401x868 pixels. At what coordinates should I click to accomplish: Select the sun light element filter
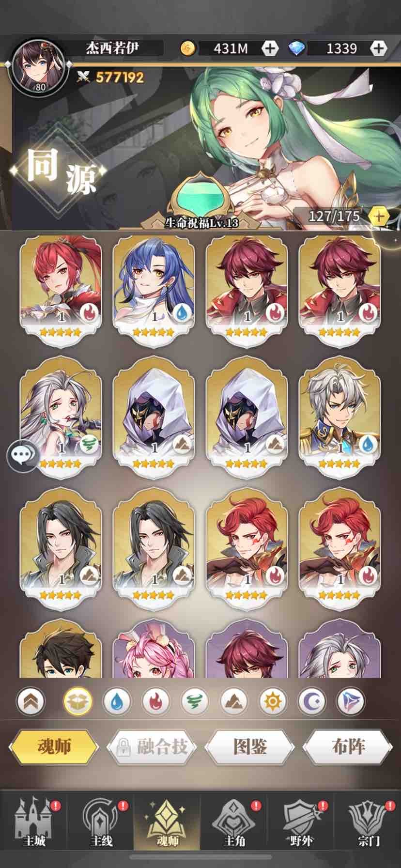[x=273, y=701]
